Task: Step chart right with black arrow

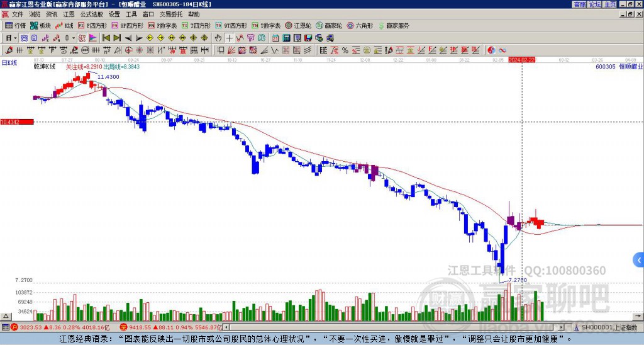Action: coord(139,38)
